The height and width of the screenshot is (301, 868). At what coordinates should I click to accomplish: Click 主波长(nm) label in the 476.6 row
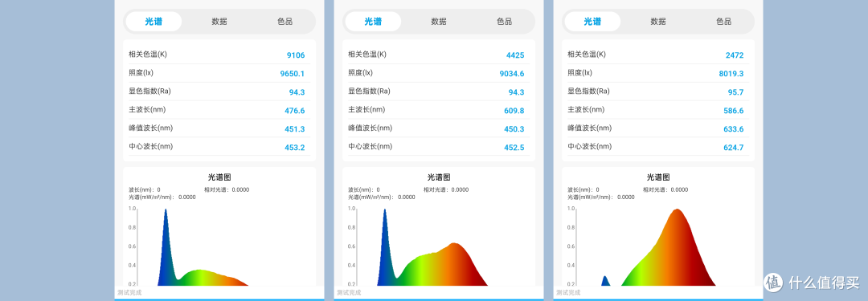point(147,109)
